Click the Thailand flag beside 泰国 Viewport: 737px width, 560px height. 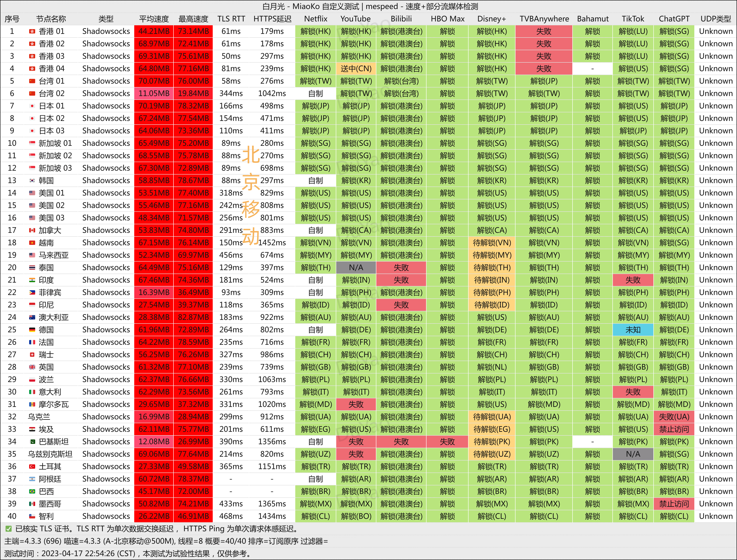pos(32,268)
